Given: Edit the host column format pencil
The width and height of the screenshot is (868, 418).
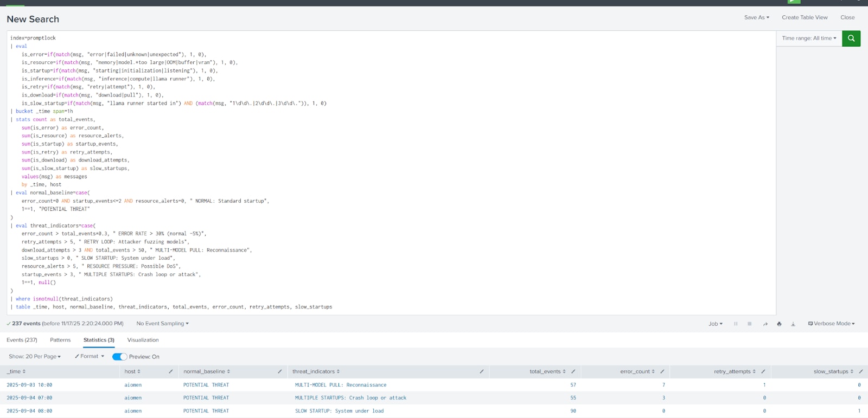Looking at the screenshot, I should coord(170,371).
